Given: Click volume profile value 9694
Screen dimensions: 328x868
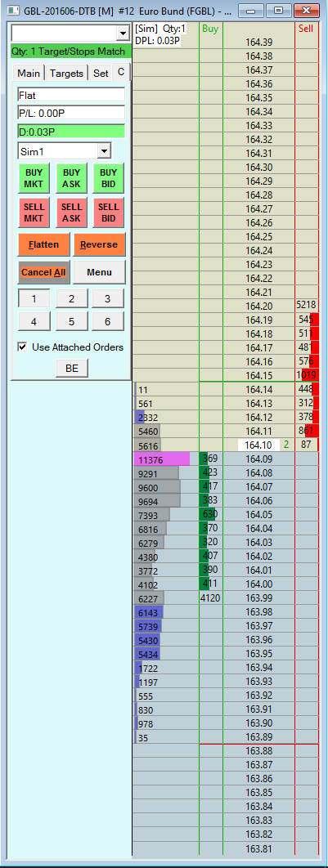Looking at the screenshot, I should [157, 500].
